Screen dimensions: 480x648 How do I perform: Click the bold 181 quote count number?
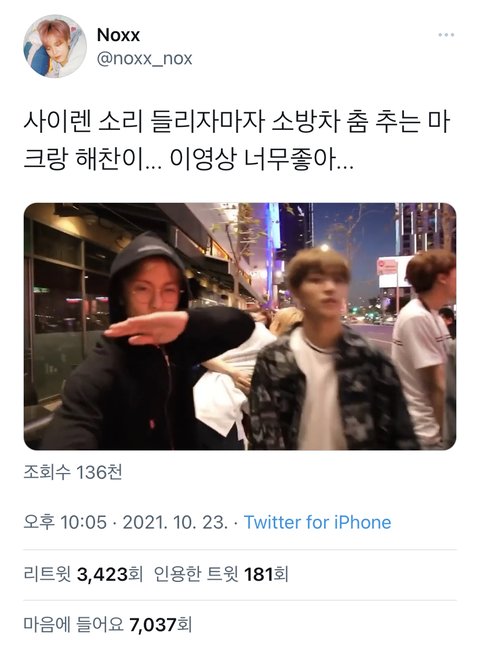[259, 574]
